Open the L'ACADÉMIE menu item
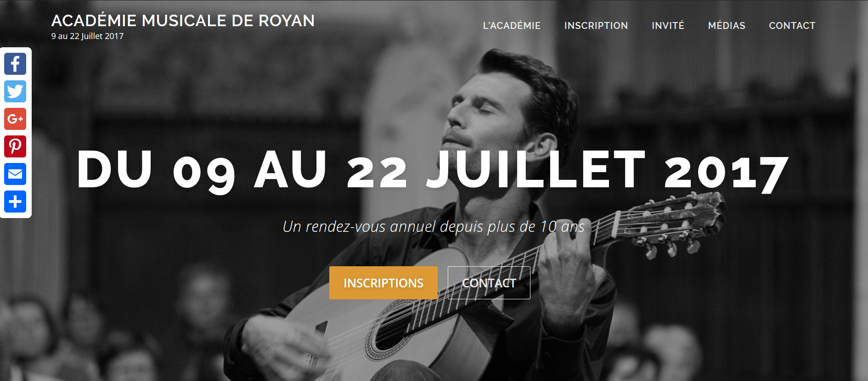This screenshot has width=868, height=381. [x=512, y=26]
